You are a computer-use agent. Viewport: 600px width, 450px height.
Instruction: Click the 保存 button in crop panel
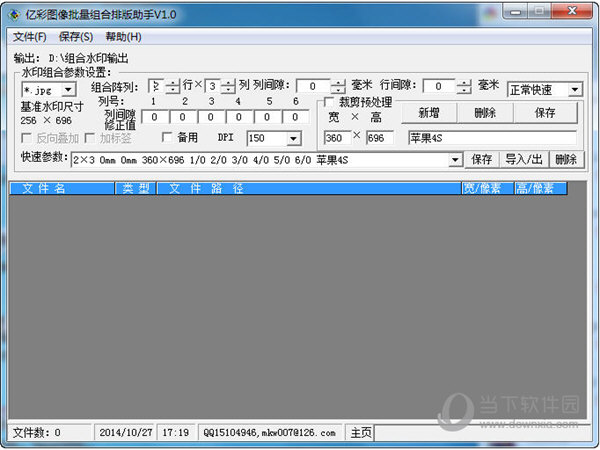pyautogui.click(x=545, y=113)
